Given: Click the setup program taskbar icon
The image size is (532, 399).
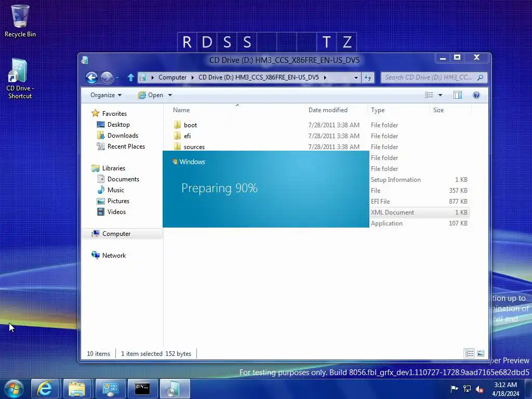Looking at the screenshot, I should (x=175, y=389).
